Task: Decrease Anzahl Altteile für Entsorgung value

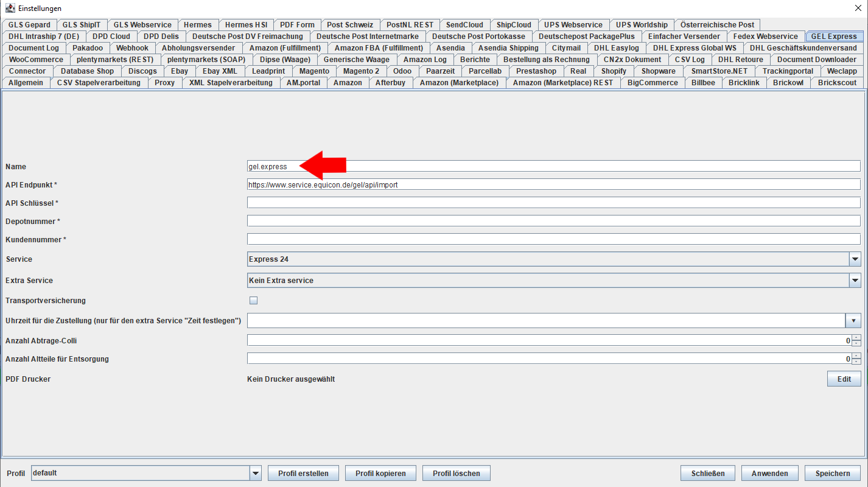Action: pyautogui.click(x=856, y=362)
